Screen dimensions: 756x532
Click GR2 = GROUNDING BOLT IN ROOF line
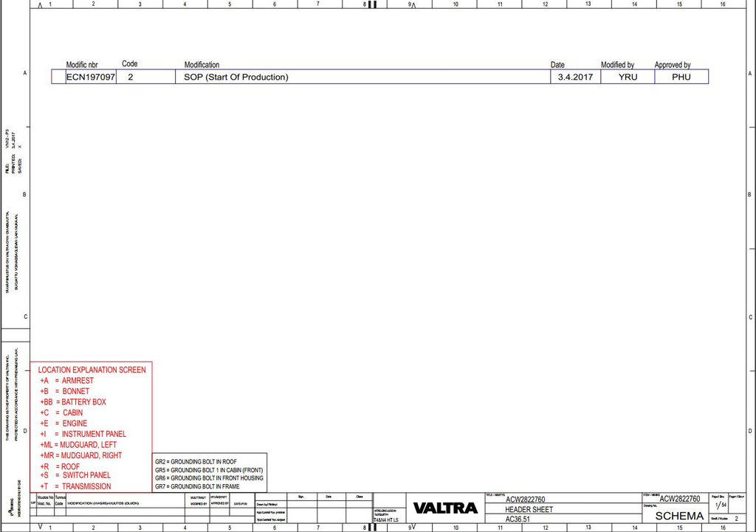(x=196, y=462)
